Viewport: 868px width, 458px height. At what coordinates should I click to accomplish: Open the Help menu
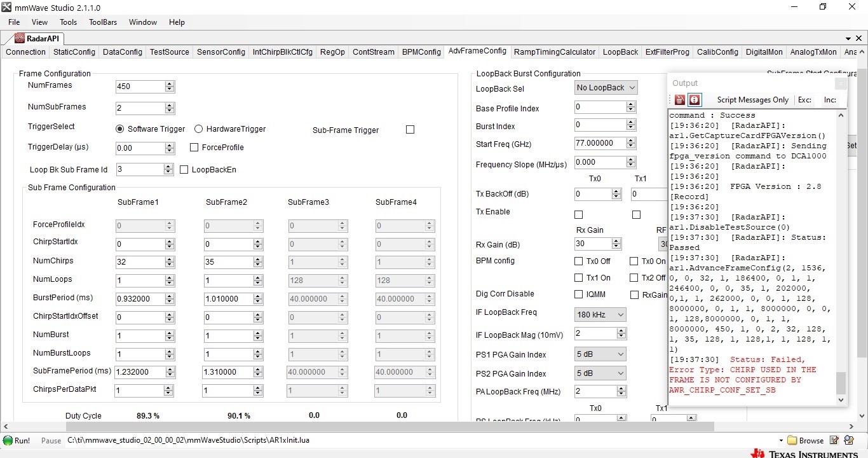click(177, 22)
